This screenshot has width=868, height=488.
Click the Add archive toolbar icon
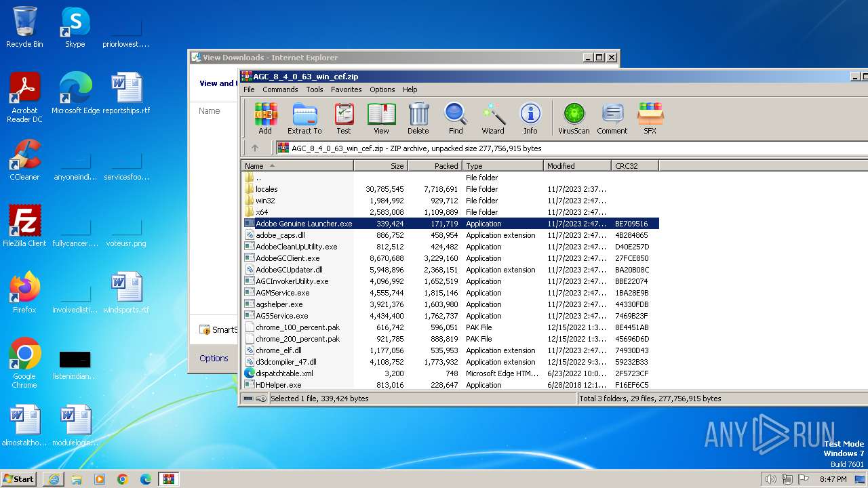click(x=265, y=118)
